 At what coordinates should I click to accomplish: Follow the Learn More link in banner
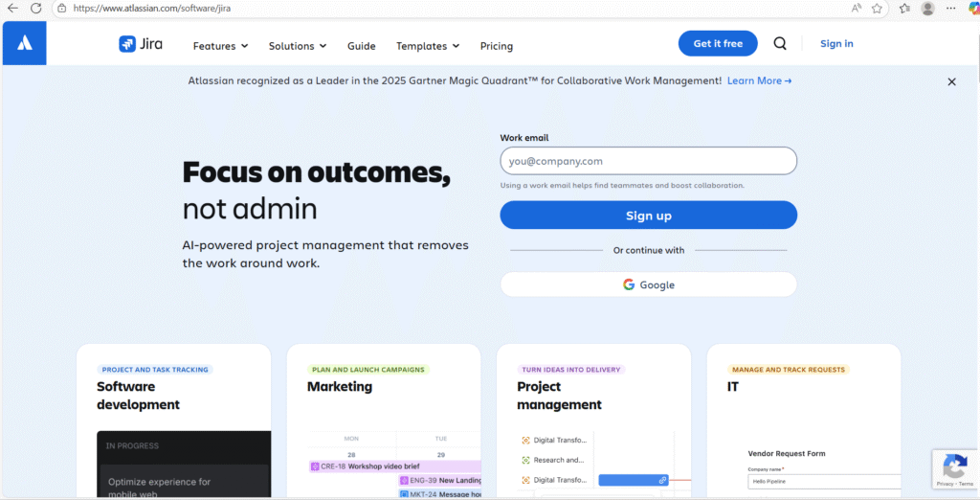pyautogui.click(x=759, y=80)
